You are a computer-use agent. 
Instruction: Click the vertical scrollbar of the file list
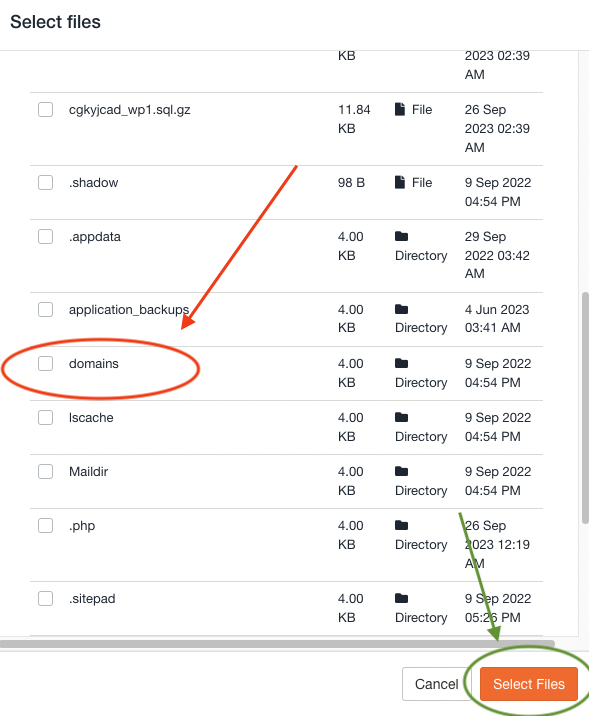[x=585, y=408]
